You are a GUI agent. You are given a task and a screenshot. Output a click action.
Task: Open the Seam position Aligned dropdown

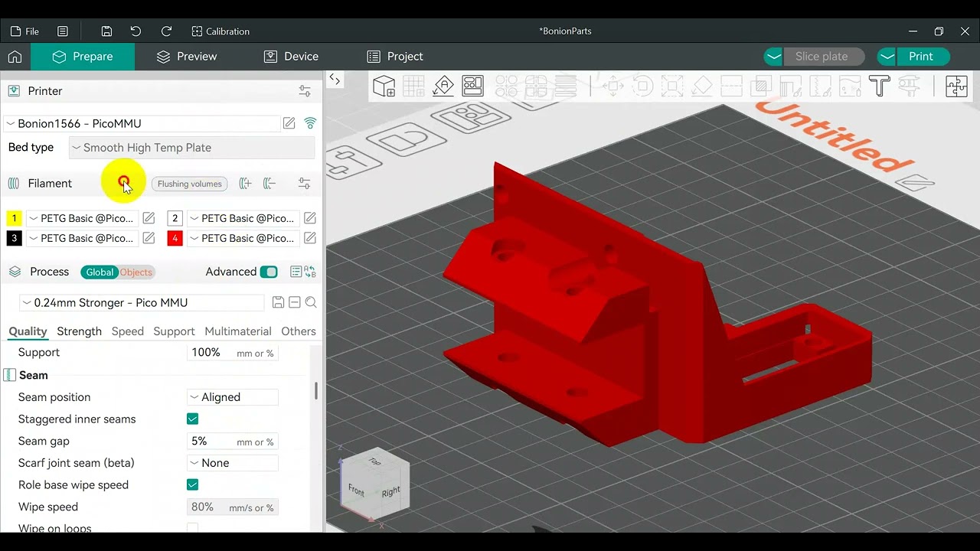click(233, 397)
